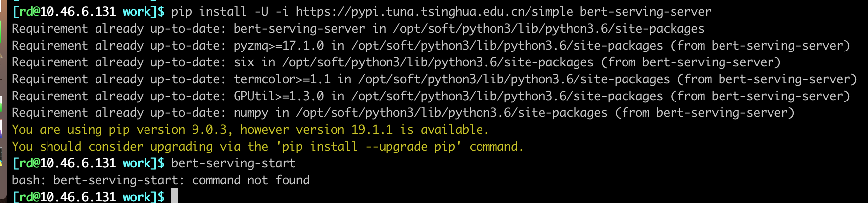This screenshot has height=203, width=868.
Task: Click 'six' package name in output
Action: 244,62
